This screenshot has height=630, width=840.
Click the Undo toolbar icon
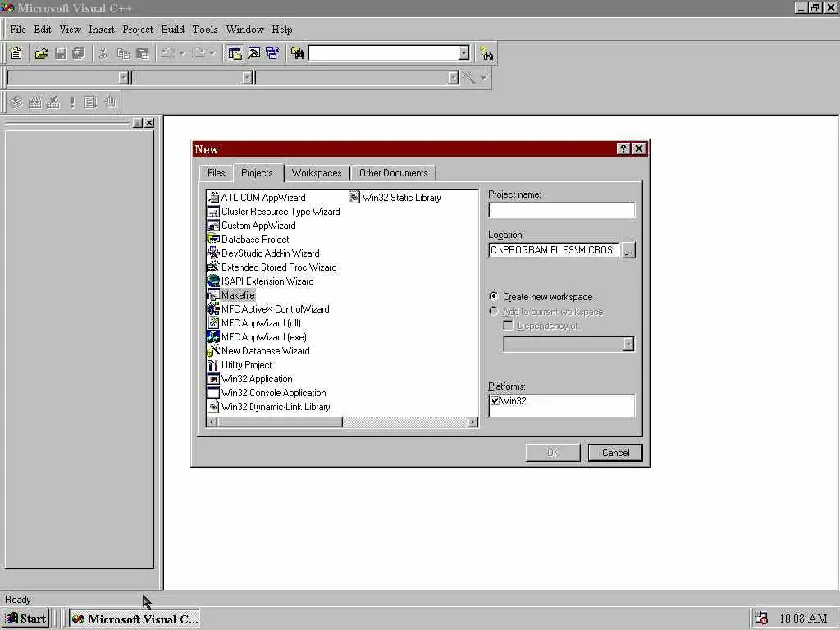[167, 53]
